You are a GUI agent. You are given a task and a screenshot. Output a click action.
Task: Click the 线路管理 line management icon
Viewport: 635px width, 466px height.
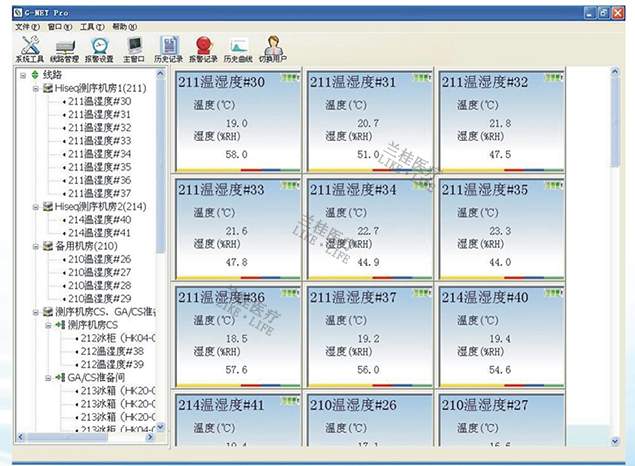point(64,48)
